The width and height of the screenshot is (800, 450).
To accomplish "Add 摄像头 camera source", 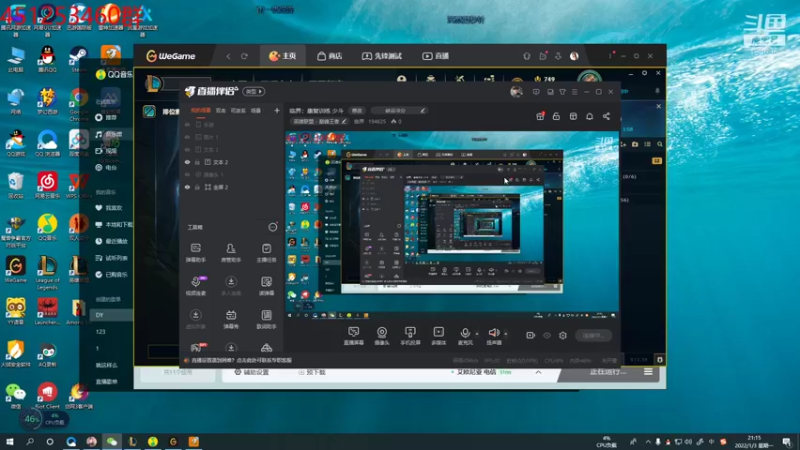I will 382,336.
